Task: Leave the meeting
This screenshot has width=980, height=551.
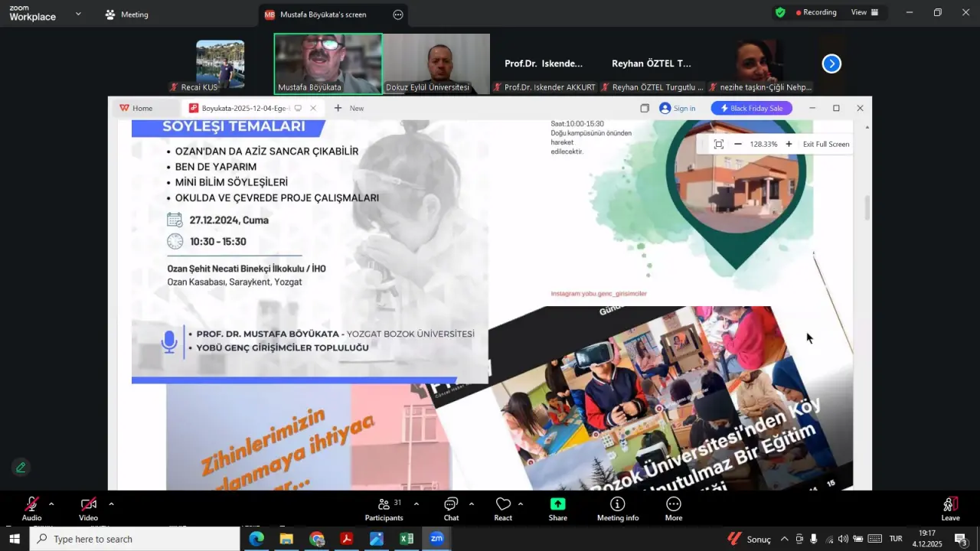Action: click(949, 508)
